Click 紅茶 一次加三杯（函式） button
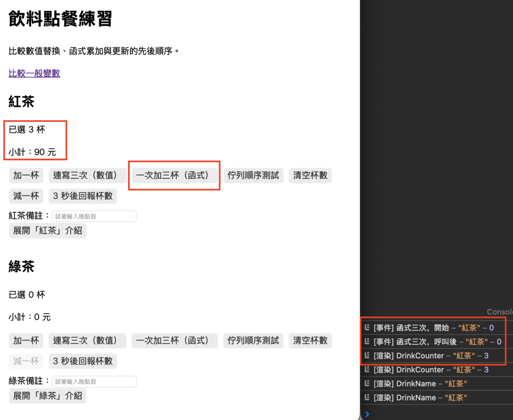The image size is (513, 420). tap(174, 175)
